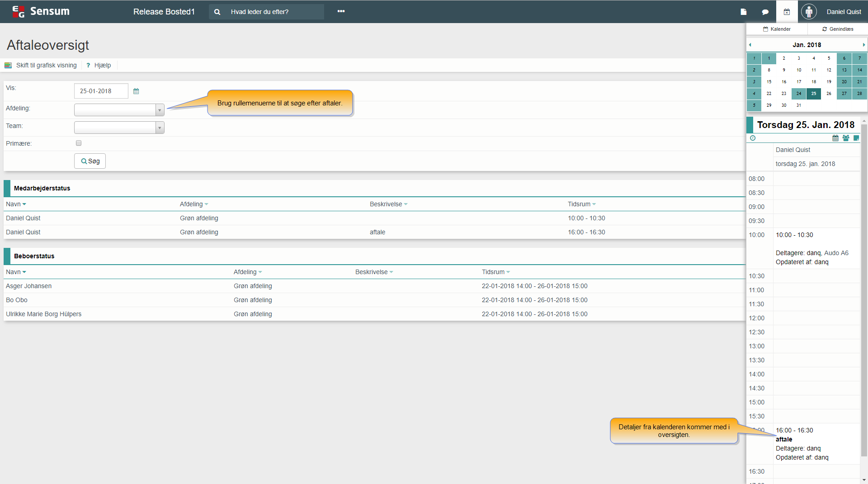
Task: Click the 14:30 time slot in day view
Action: [816, 388]
